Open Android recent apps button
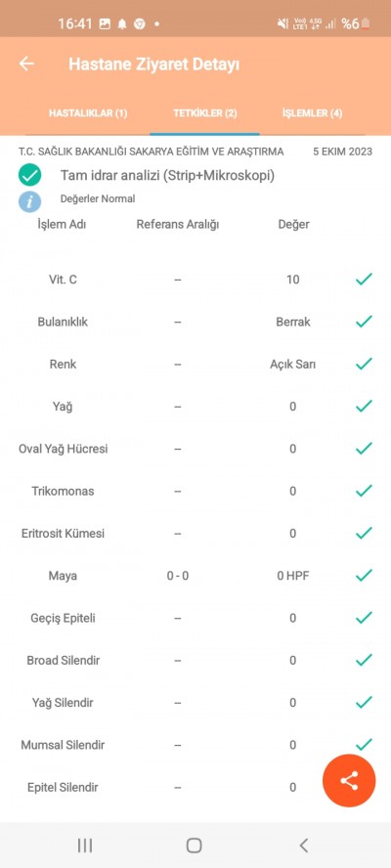 click(x=85, y=845)
